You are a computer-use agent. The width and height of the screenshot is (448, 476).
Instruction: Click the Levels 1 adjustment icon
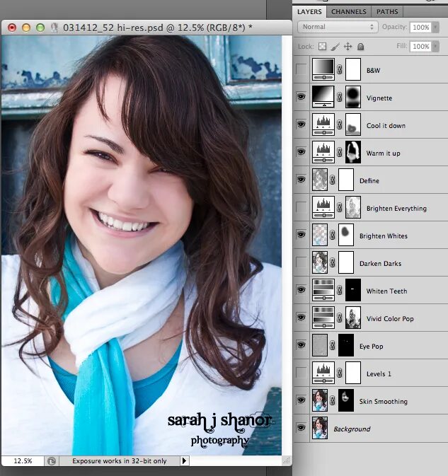click(x=323, y=373)
